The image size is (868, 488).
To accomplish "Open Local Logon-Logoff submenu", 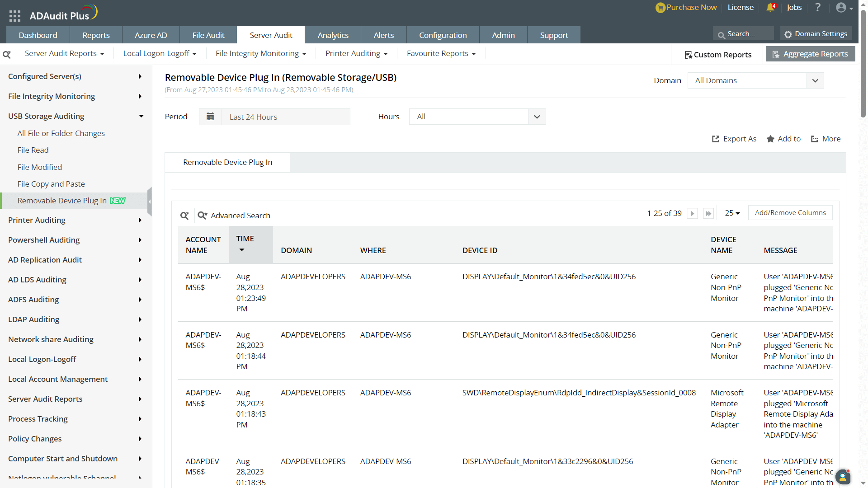I will (160, 53).
